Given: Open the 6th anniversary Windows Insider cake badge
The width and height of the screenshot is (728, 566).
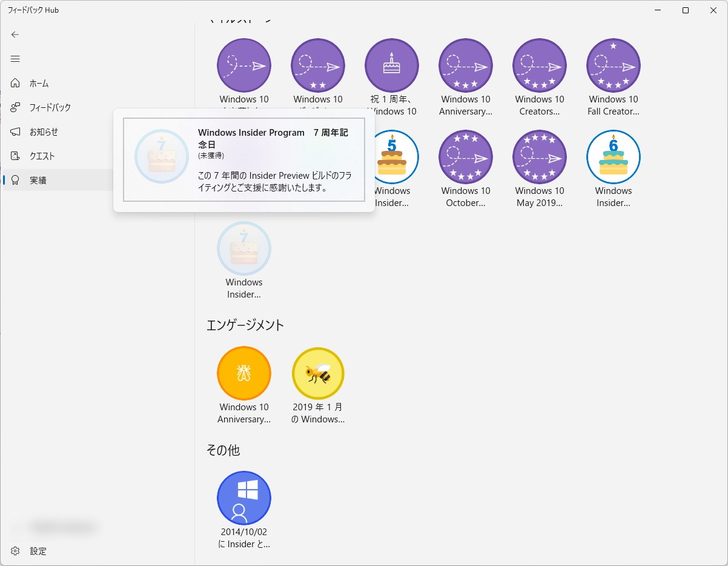Looking at the screenshot, I should [x=613, y=156].
